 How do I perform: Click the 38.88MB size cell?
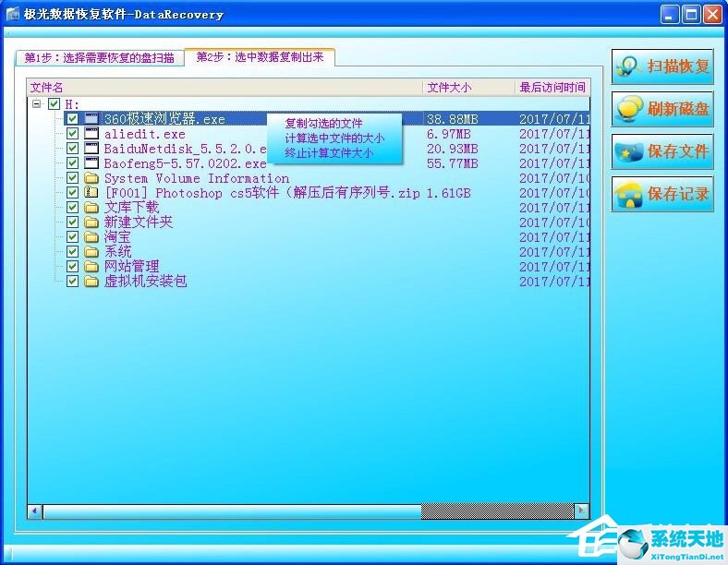point(452,119)
